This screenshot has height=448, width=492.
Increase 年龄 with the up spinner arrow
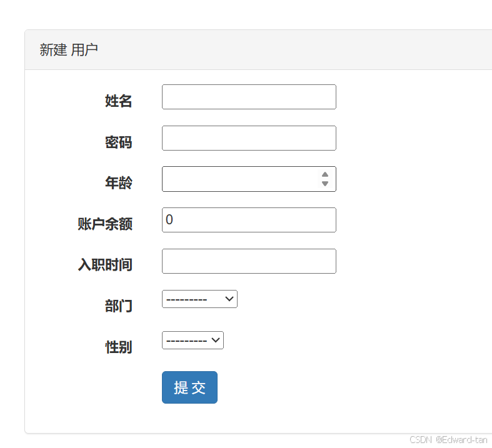click(325, 174)
